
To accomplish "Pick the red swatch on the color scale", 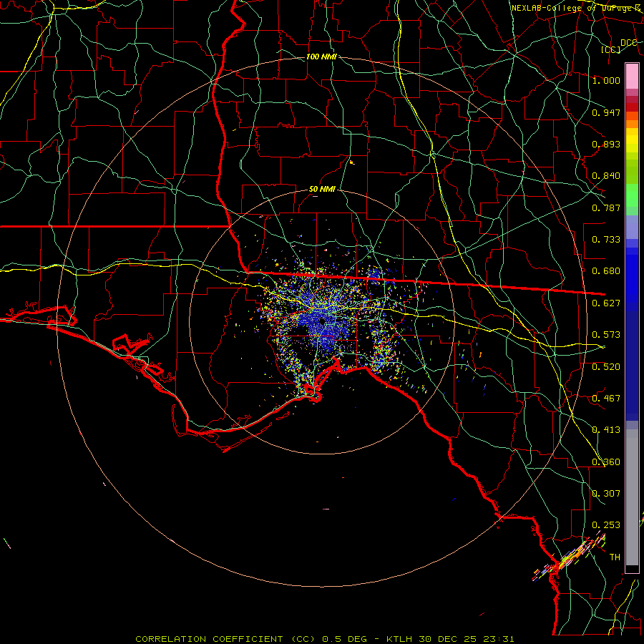I will click(x=632, y=107).
